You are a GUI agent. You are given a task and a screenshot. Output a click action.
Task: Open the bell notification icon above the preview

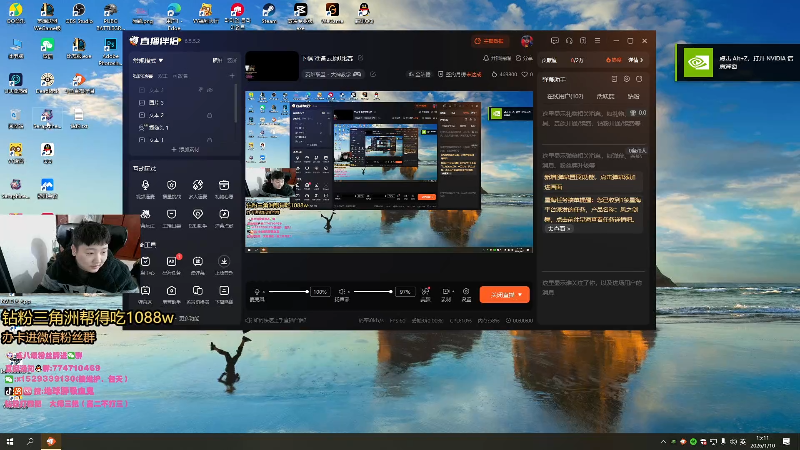coord(486,59)
